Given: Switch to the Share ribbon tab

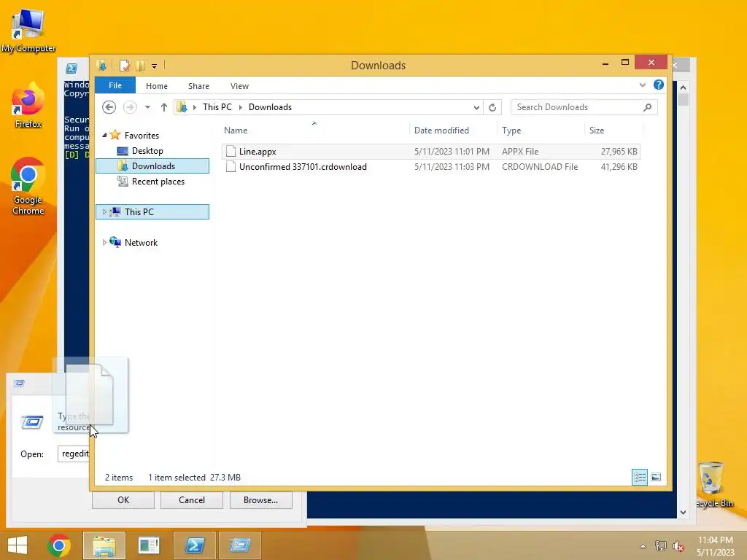Looking at the screenshot, I should coord(198,86).
